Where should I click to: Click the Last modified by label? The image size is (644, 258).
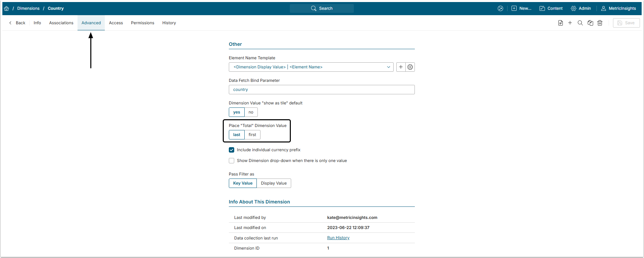coord(250,218)
